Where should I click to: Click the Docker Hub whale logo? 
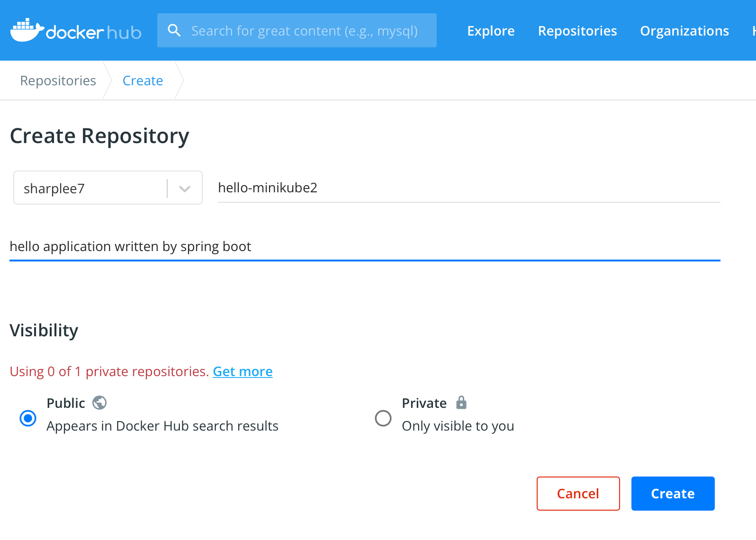[x=76, y=30]
